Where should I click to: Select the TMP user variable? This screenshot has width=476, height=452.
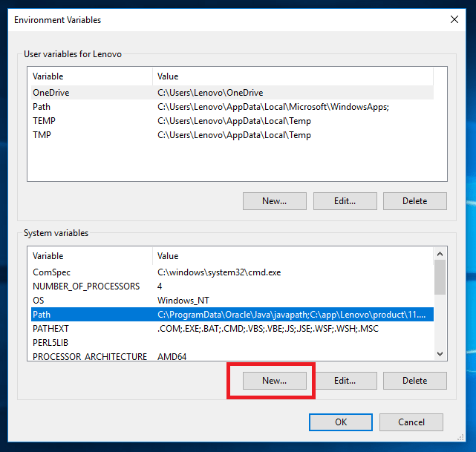[x=42, y=135]
